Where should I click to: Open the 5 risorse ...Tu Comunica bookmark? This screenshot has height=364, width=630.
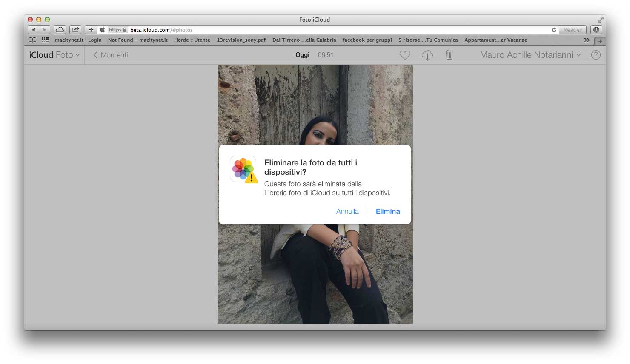tap(428, 40)
